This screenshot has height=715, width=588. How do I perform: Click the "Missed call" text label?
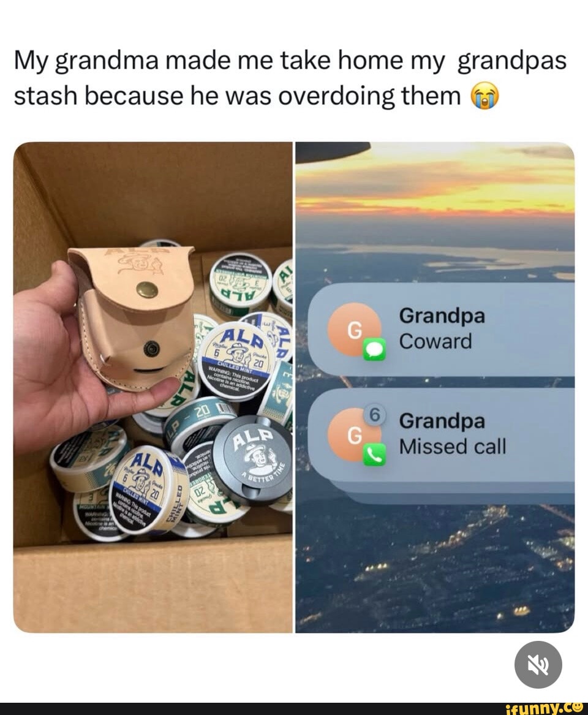(x=453, y=447)
